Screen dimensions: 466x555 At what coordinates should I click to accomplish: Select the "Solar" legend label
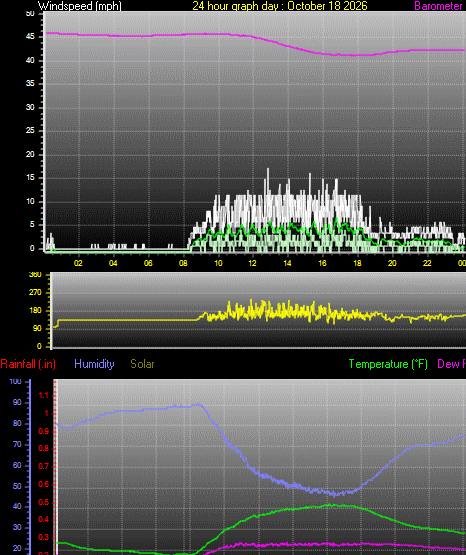click(142, 364)
